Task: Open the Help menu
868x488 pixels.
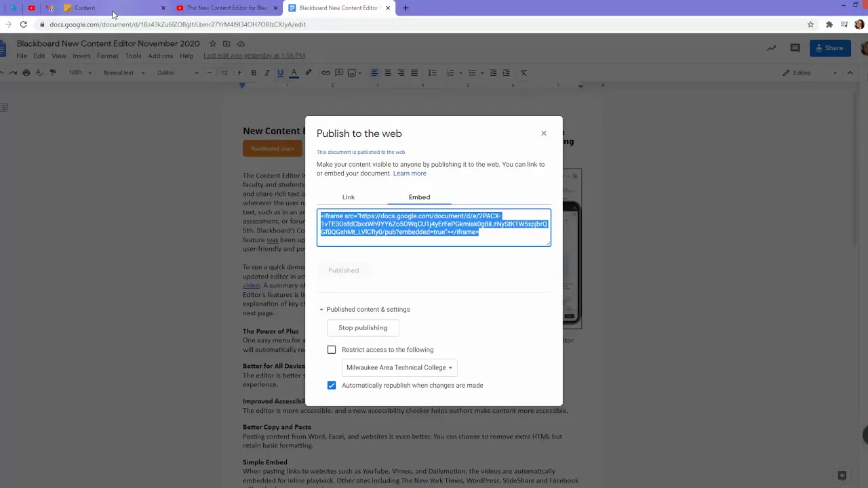Action: [x=186, y=56]
